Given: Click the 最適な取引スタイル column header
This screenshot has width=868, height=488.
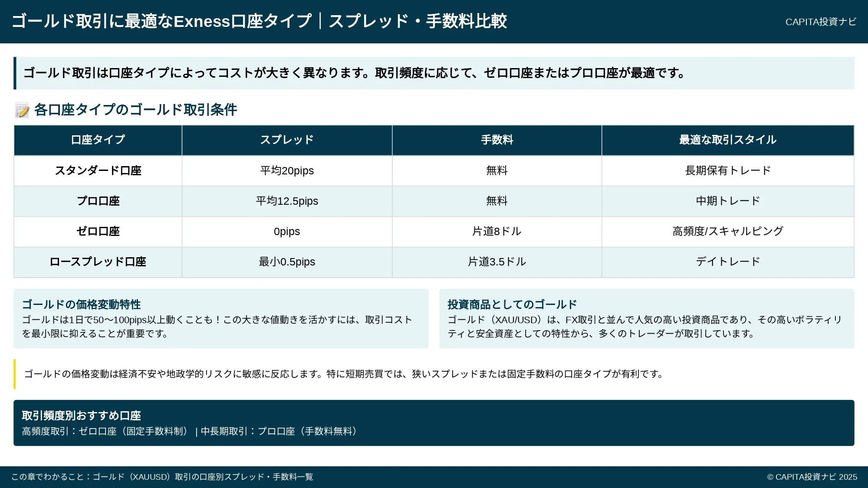Looking at the screenshot, I should tap(728, 140).
